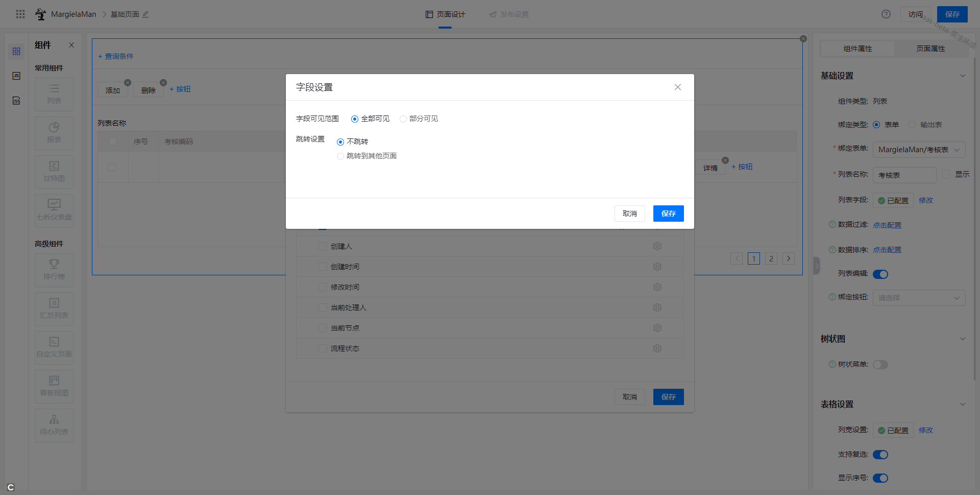Screen dimensions: 980x495
Task: Check the 当前处理人 field checkbox
Action: click(x=323, y=308)
